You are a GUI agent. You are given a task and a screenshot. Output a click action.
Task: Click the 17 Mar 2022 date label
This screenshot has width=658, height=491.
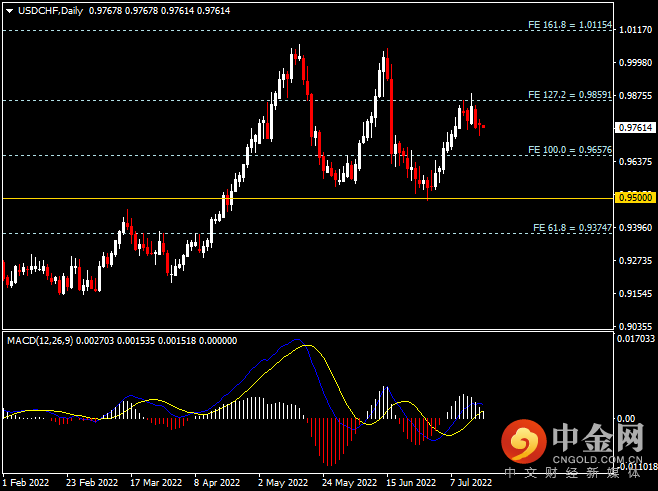[156, 483]
